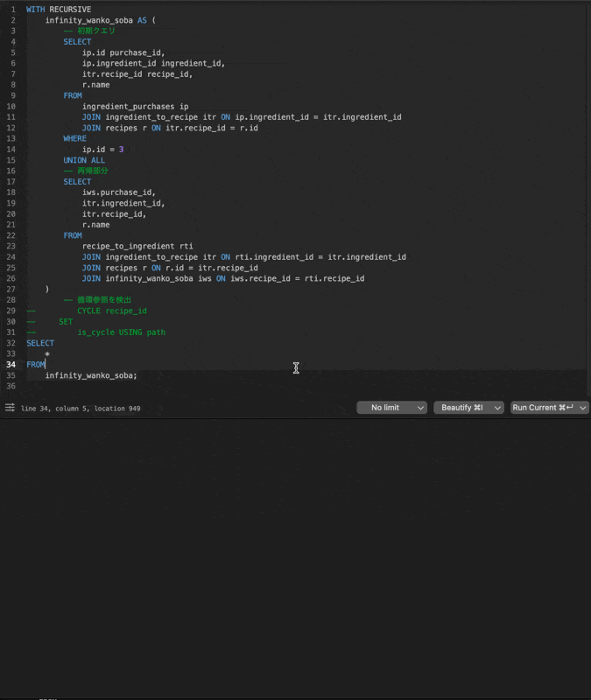The height and width of the screenshot is (700, 591).
Task: Click 'infinity_wanko_soba;' on line 35
Action: (x=91, y=375)
